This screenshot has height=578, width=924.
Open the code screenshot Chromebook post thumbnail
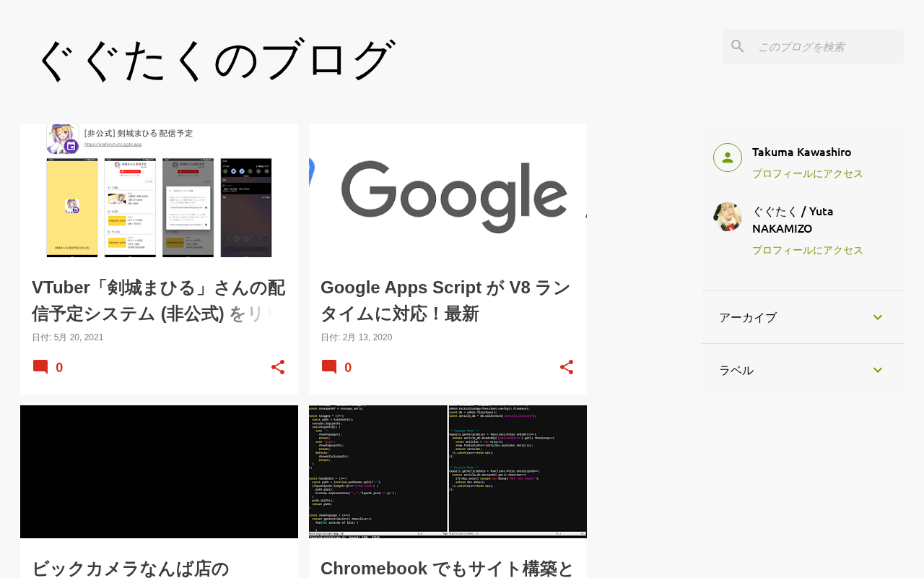click(448, 472)
